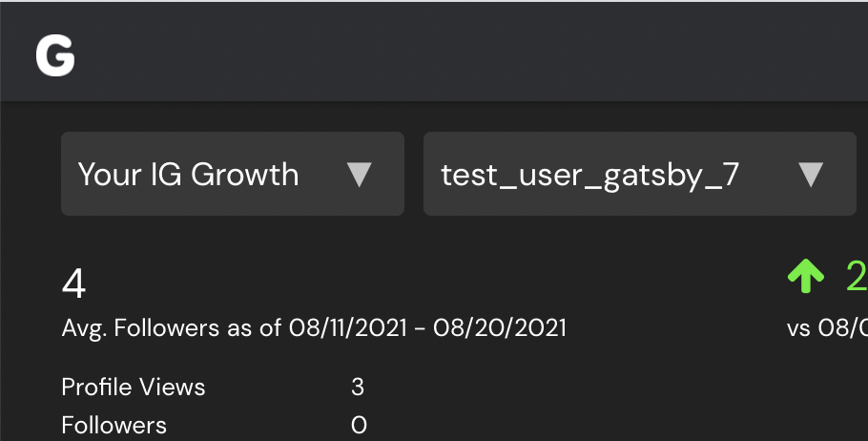Click the vs comparison date text
Viewport: 868px width, 441px height.
(827, 327)
